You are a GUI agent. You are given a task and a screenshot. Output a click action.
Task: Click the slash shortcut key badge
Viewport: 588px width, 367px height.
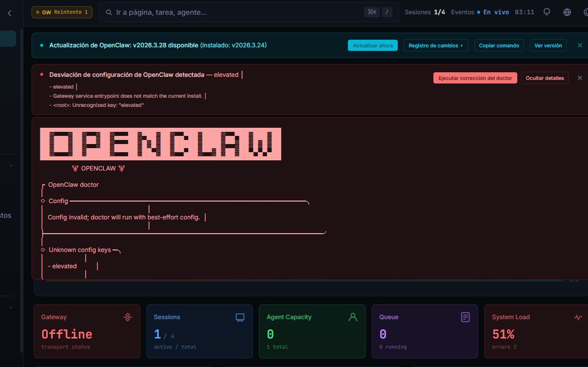387,12
